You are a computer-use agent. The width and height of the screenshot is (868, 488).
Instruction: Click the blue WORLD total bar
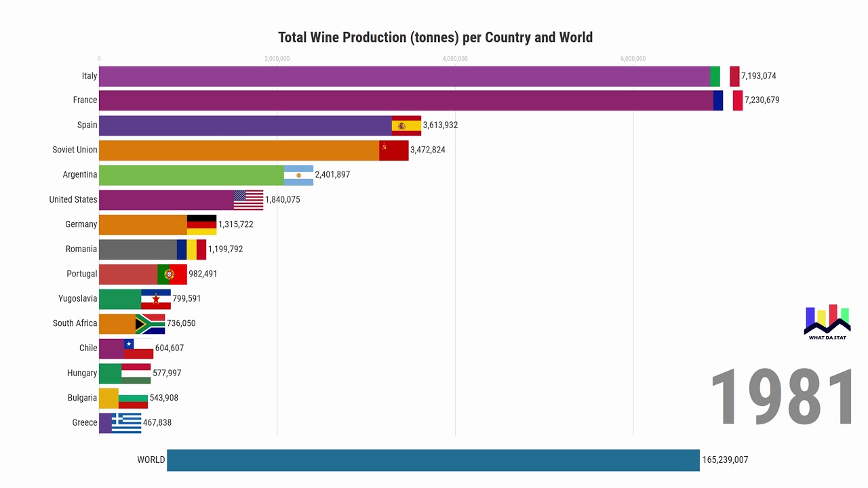433,460
